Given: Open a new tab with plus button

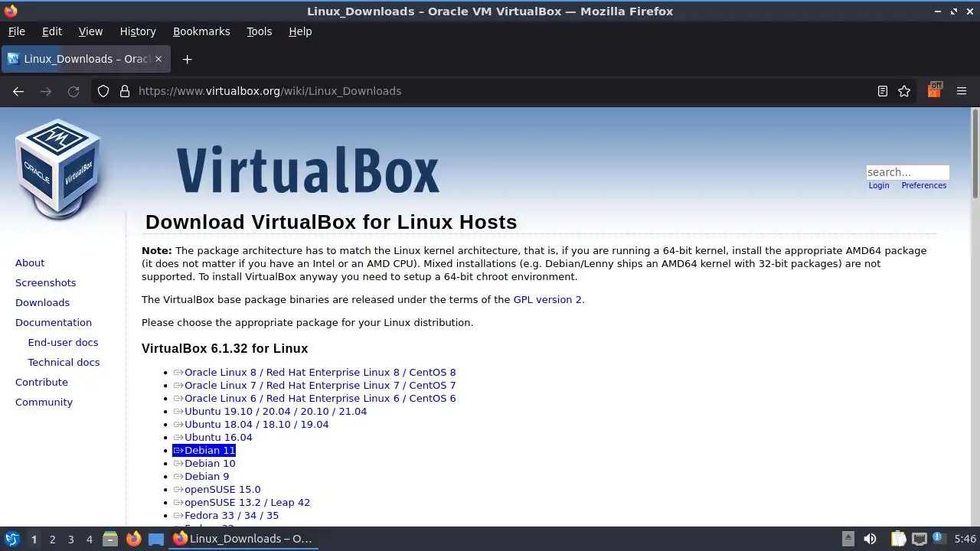Looking at the screenshot, I should (x=187, y=59).
